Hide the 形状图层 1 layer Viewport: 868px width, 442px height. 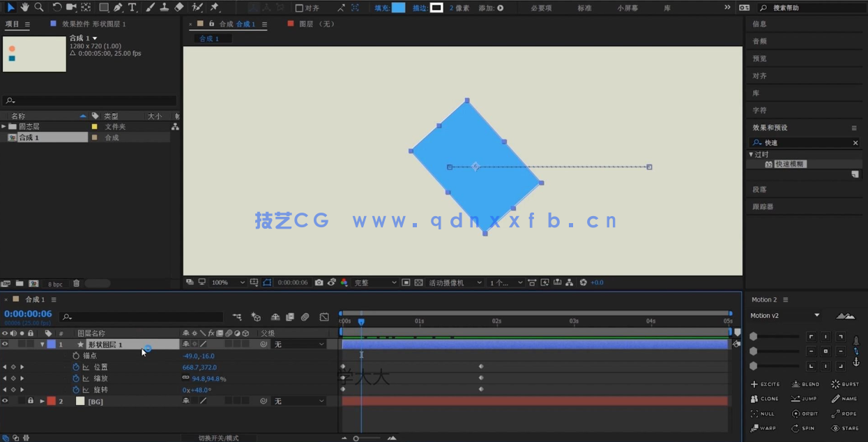pyautogui.click(x=5, y=344)
